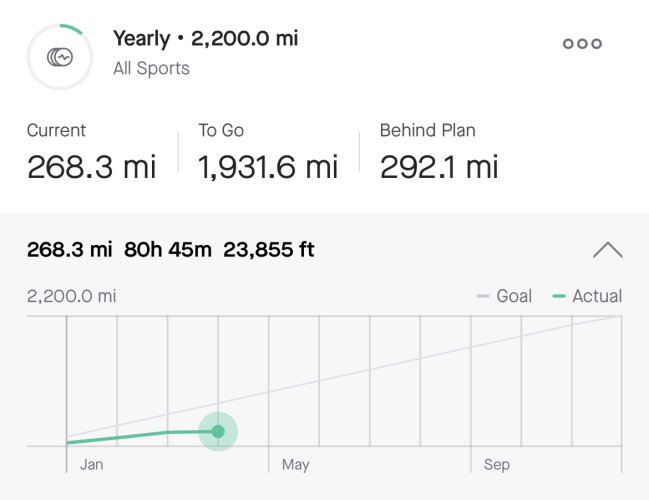This screenshot has height=500, width=649.
Task: Select the Current 268.3 mi stat
Action: coord(91,151)
